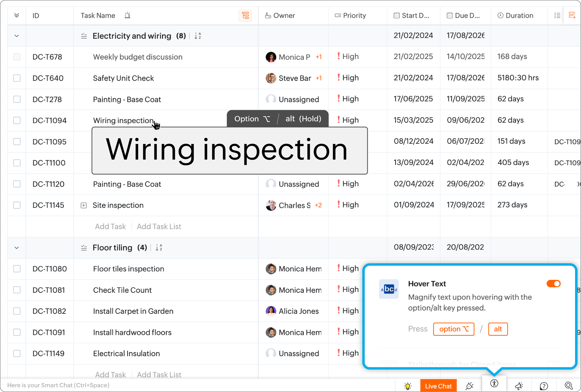
Task: Click Add Task List under Electricity group
Action: pyautogui.click(x=159, y=226)
